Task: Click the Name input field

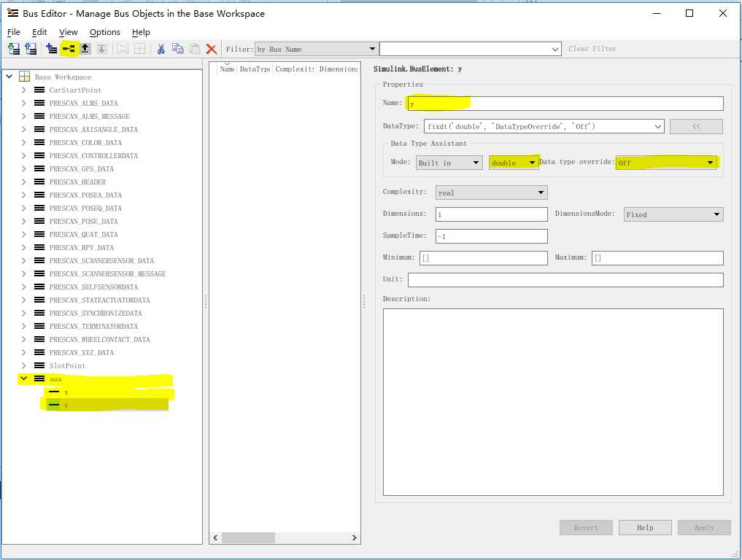Action: pos(565,104)
